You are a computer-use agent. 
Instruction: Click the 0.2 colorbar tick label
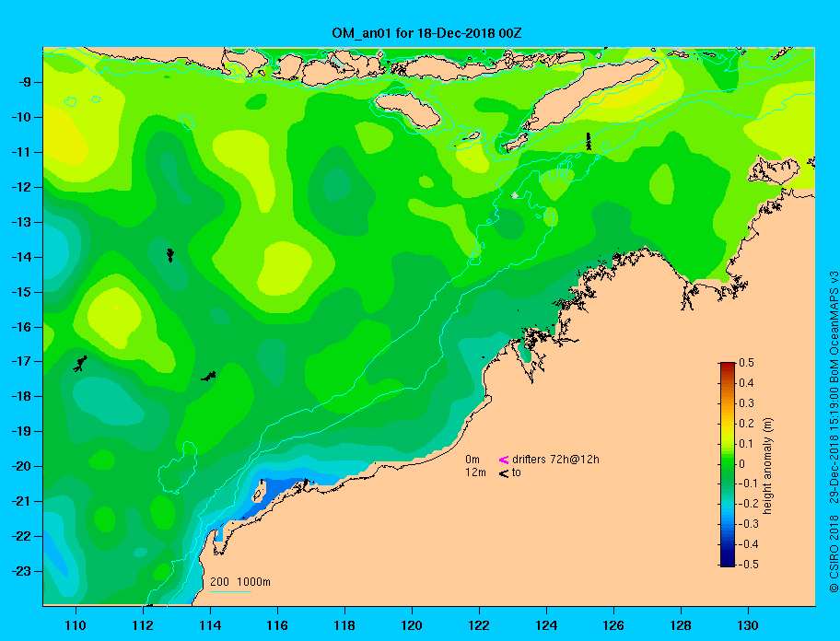[x=746, y=424]
